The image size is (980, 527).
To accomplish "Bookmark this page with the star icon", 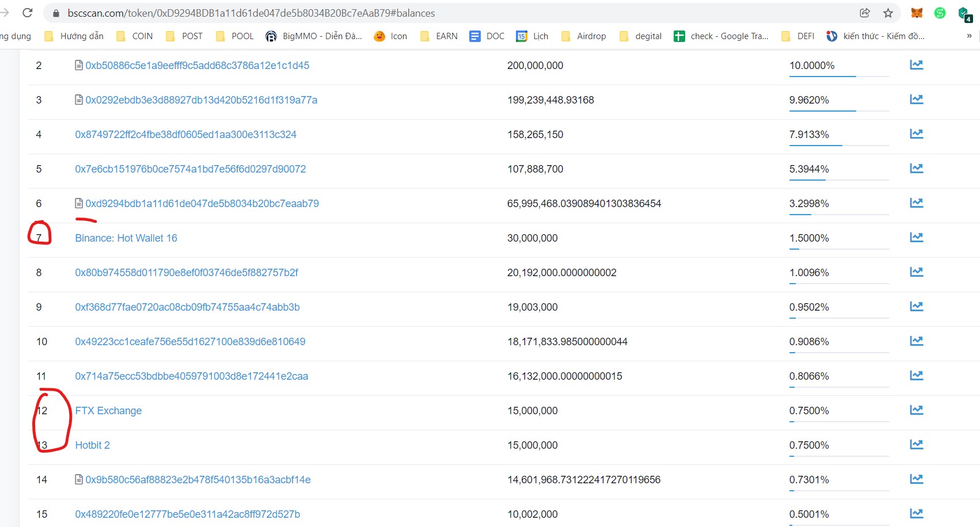I will pos(888,13).
